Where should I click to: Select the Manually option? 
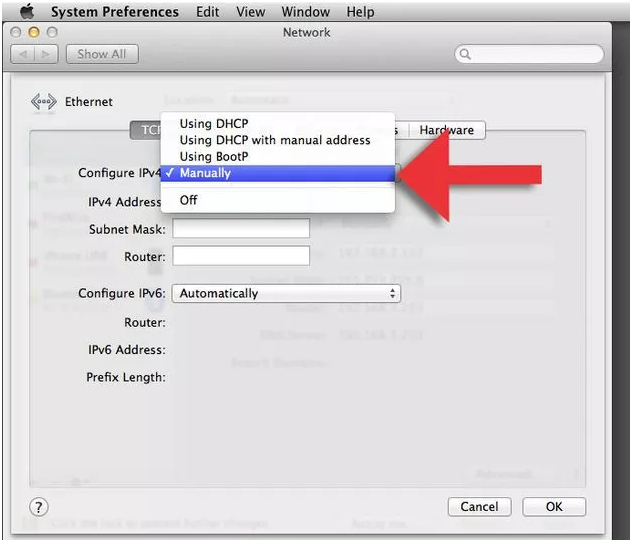click(x=278, y=173)
